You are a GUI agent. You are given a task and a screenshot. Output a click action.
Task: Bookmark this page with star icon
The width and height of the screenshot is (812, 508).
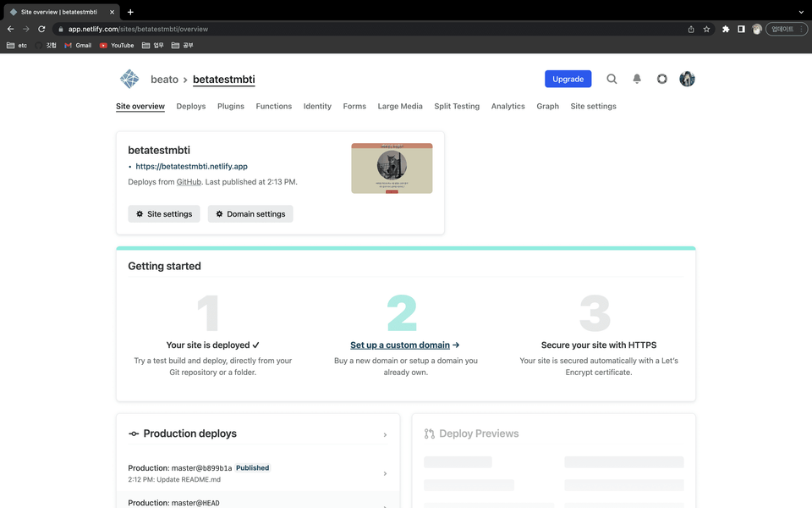coord(706,29)
